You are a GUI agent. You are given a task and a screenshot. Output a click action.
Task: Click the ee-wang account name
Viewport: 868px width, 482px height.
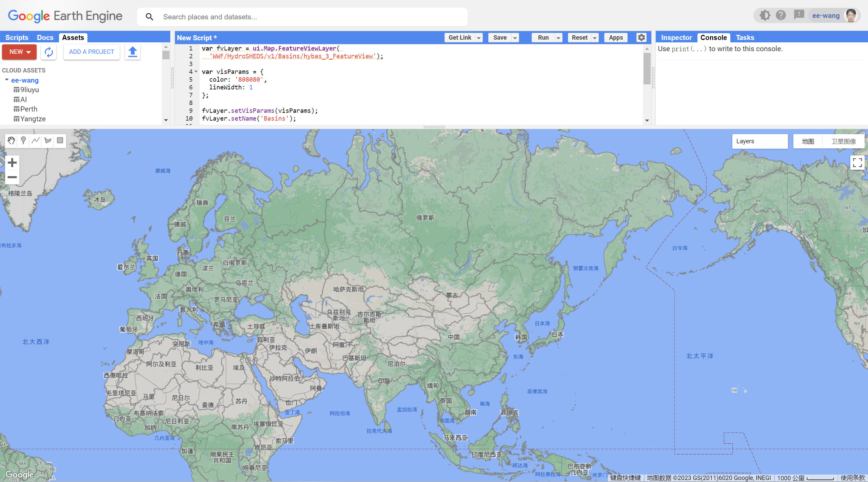point(826,16)
